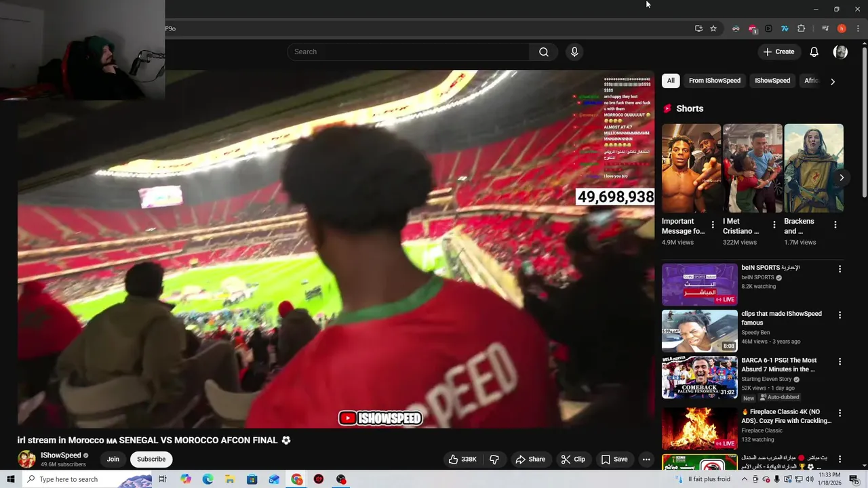Open the Chrome profile 'h' avatar

click(x=842, y=28)
